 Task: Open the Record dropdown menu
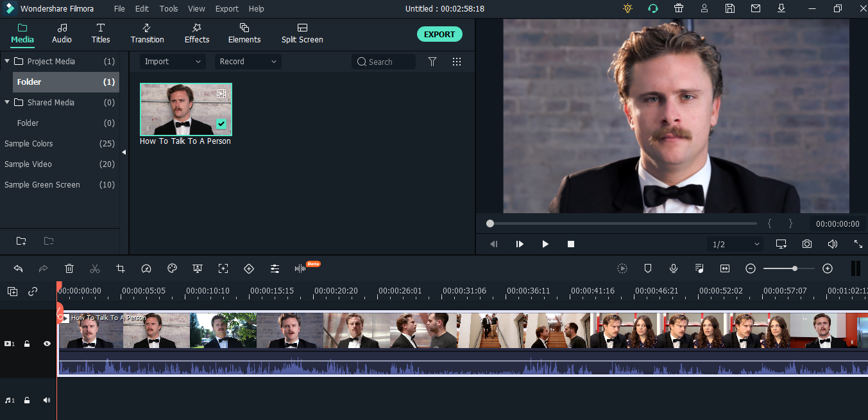point(248,61)
